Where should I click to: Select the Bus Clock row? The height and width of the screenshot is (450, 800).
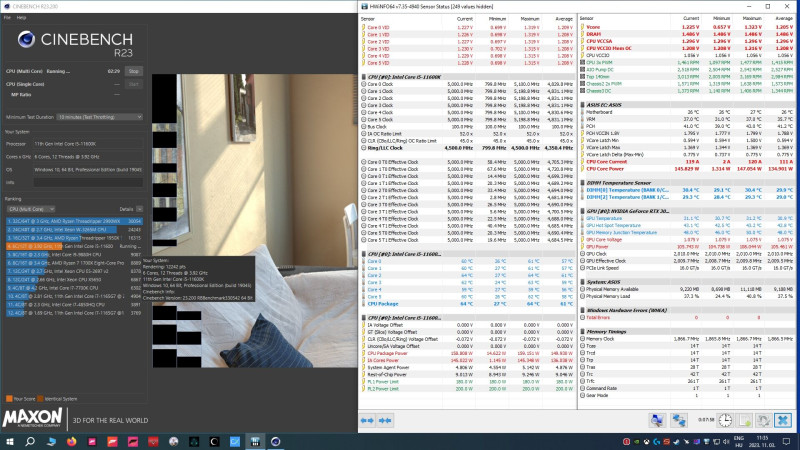point(467,127)
